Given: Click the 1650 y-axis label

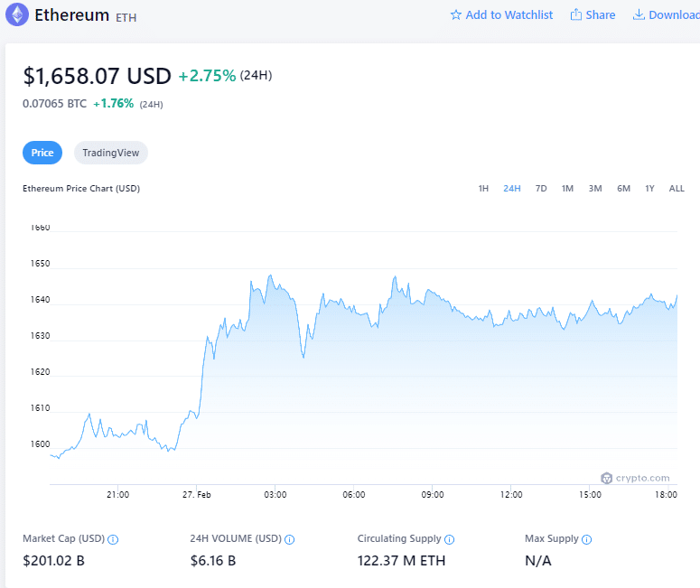Looking at the screenshot, I should point(40,264).
